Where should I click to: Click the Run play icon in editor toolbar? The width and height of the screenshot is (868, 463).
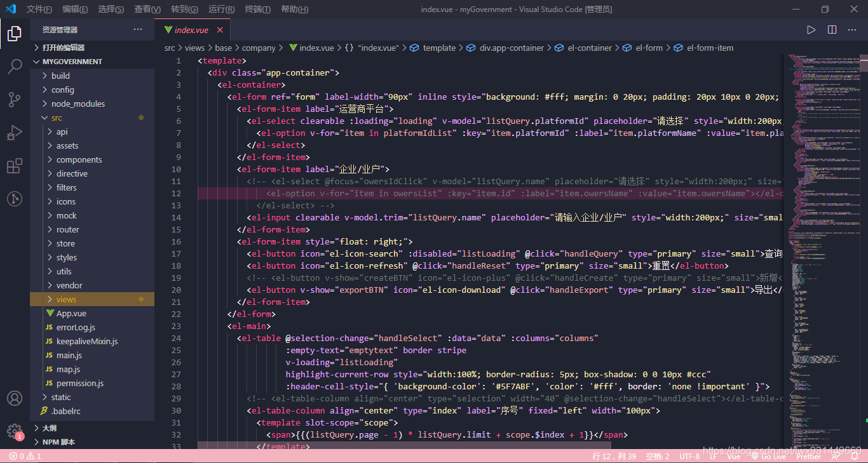pos(811,30)
